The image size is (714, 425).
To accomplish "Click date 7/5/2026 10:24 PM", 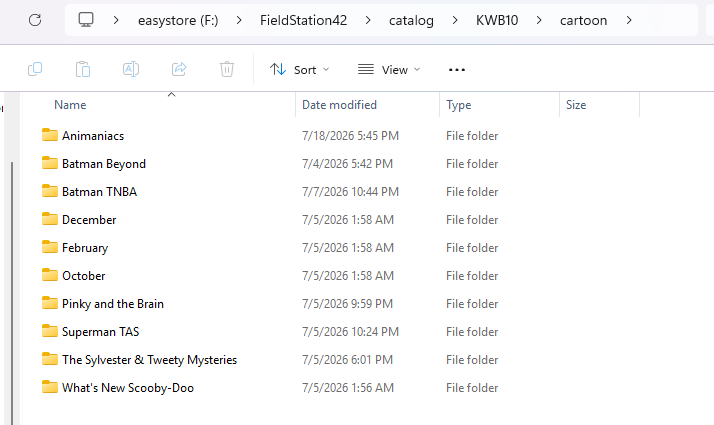I will pyautogui.click(x=350, y=332).
